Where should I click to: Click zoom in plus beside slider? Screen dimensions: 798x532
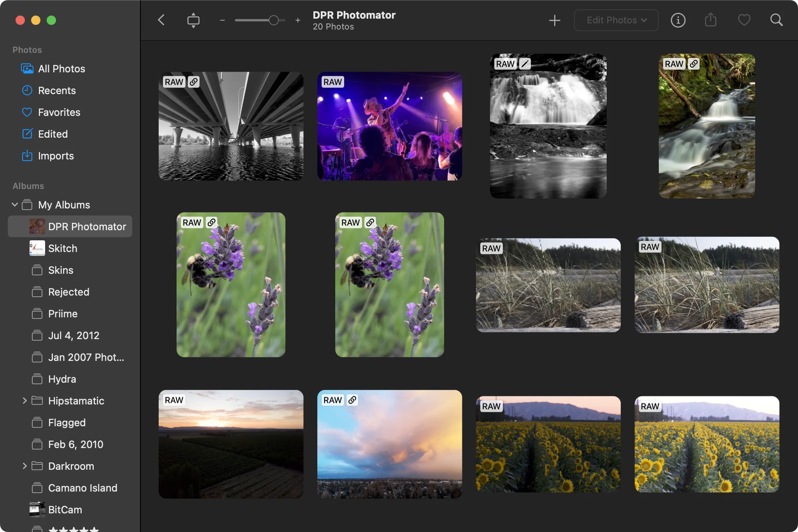point(298,20)
